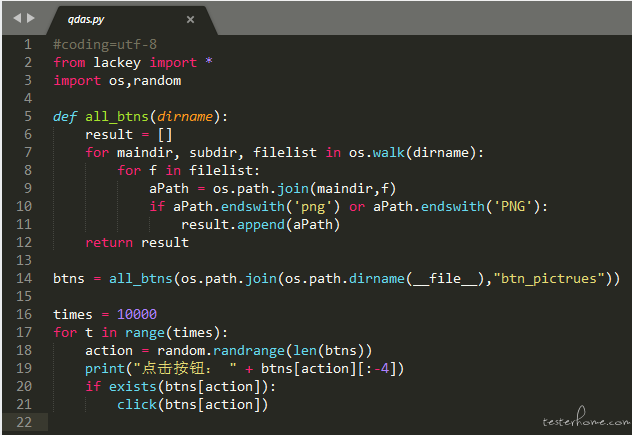
Task: Click 'append' on line 11
Action: [x=261, y=225]
